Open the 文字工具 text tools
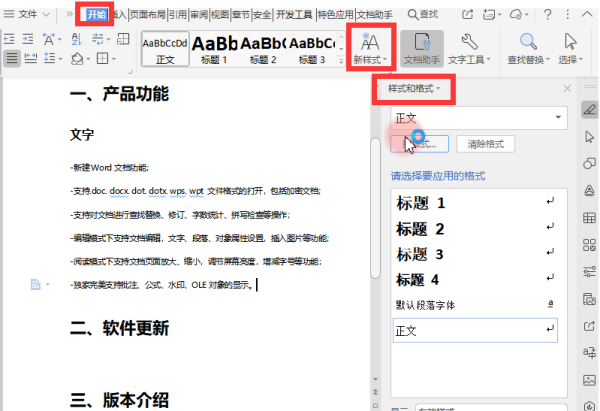Viewport: 600px width, 411px height. (469, 48)
